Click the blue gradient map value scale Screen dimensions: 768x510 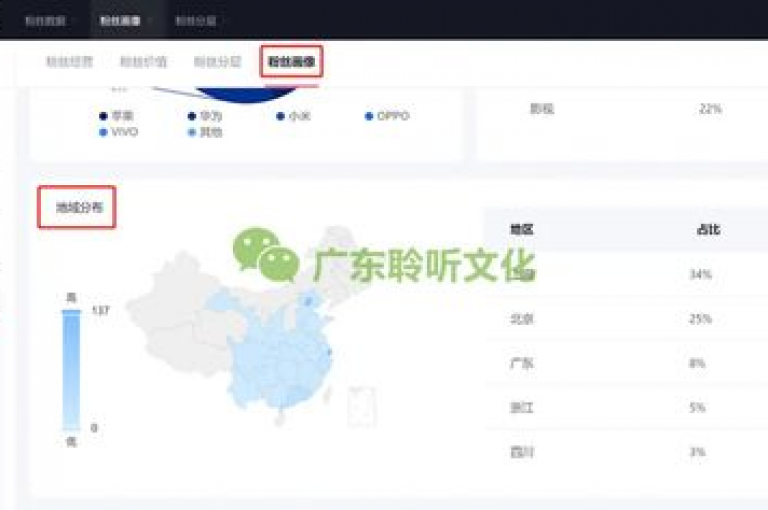click(72, 370)
